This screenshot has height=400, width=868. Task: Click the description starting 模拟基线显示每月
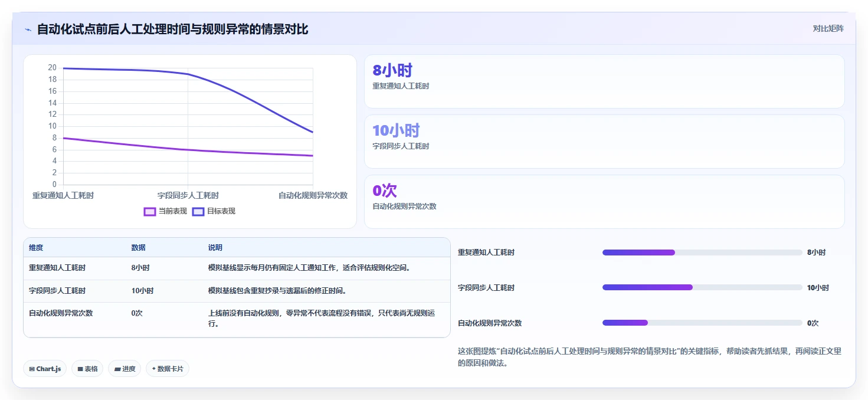[309, 268]
